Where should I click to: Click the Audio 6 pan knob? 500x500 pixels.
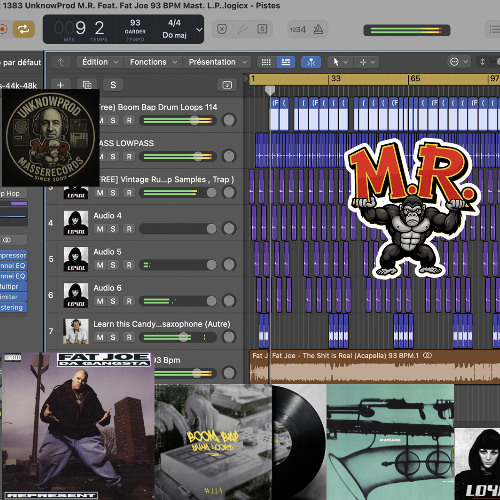(229, 301)
